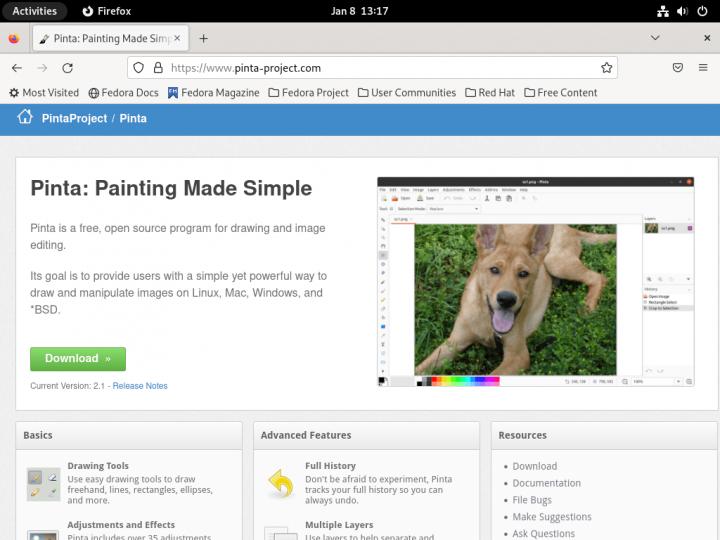The height and width of the screenshot is (540, 720).
Task: Open the Activities overview
Action: pyautogui.click(x=34, y=11)
